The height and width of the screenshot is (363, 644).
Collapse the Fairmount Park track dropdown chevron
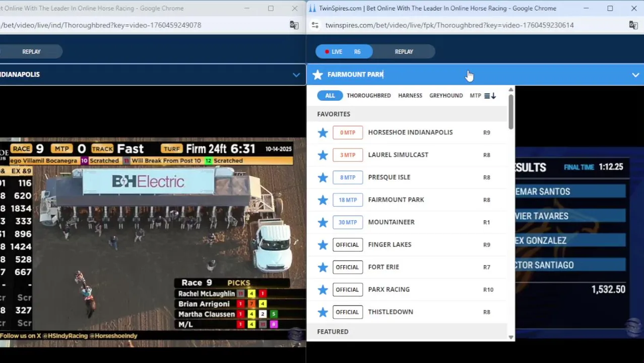click(635, 75)
